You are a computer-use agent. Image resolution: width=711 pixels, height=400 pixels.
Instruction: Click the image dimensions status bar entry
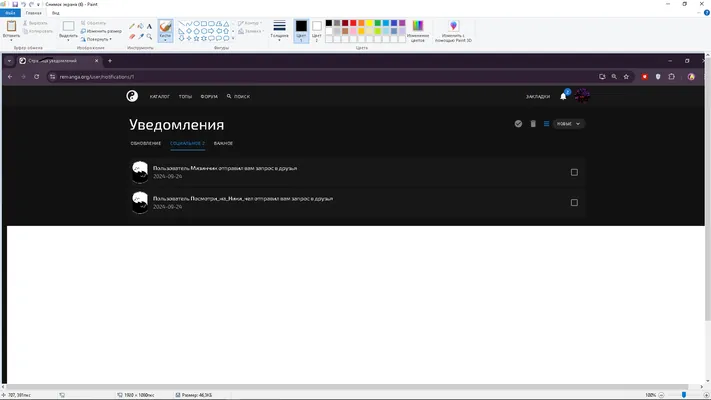[x=136, y=395]
